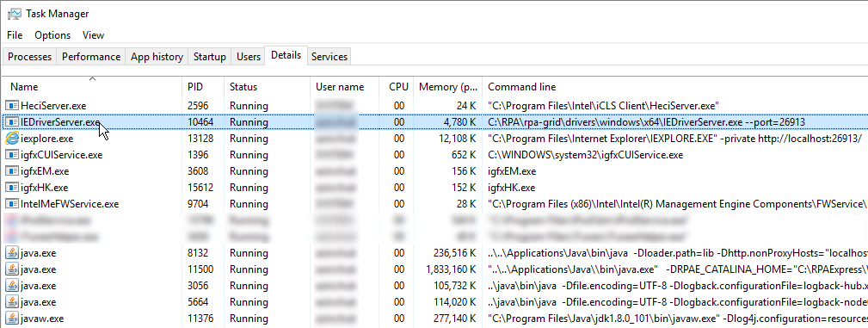Click PID 11376 cell
Viewport: 868px width, 328px height.
pyautogui.click(x=200, y=319)
